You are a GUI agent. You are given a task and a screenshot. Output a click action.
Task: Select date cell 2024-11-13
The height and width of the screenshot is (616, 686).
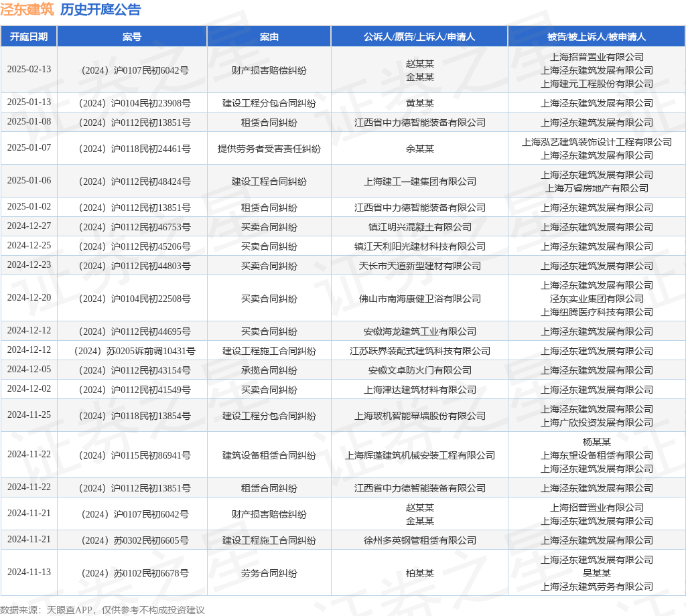coord(29,572)
